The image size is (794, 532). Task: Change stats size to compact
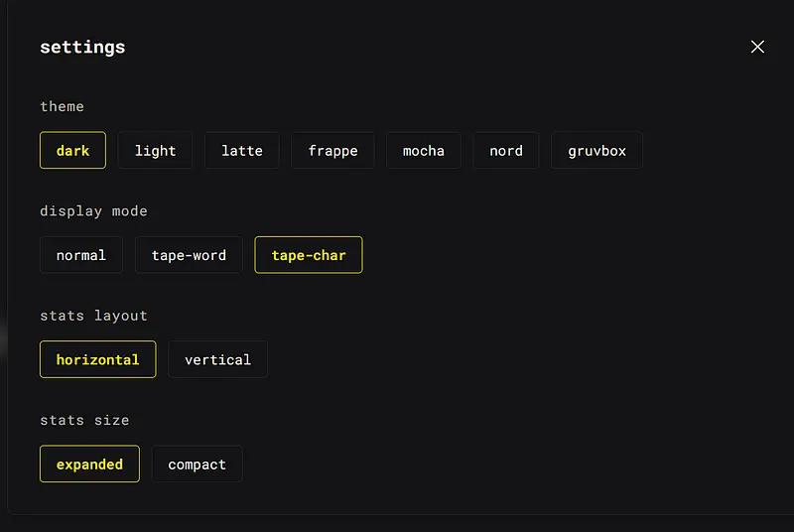(197, 465)
